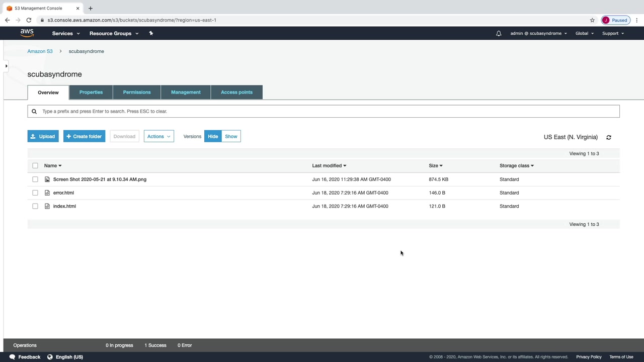Click the '0 Error' operations status
The image size is (644, 362).
185,345
